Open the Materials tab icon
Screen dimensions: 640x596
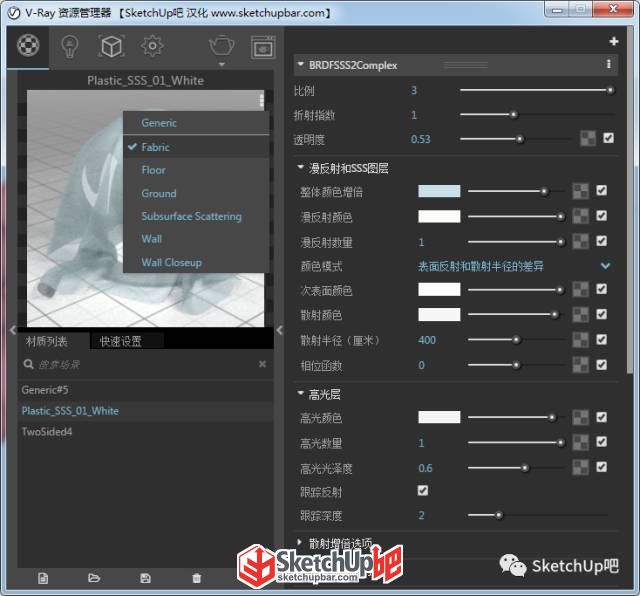coord(28,45)
